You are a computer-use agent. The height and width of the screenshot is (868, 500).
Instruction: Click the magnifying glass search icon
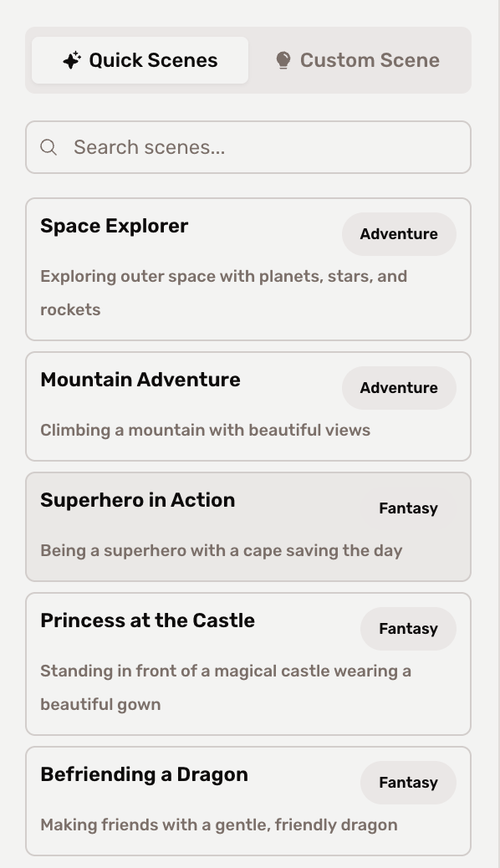point(48,147)
